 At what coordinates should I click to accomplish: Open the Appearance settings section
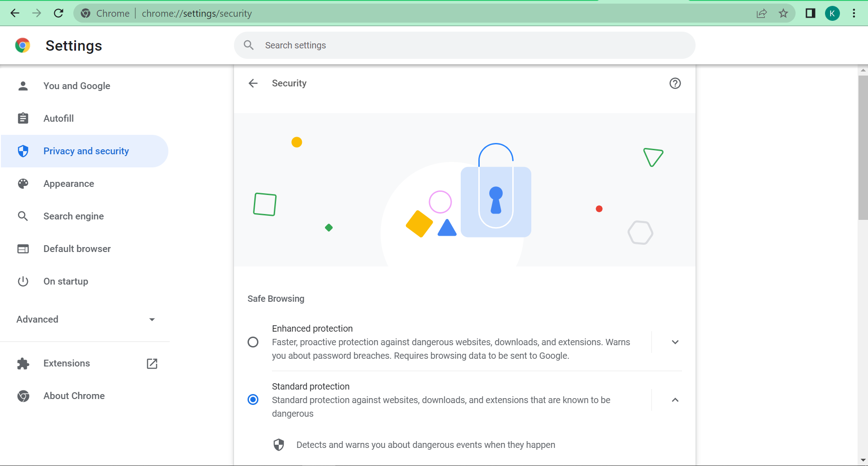click(69, 184)
